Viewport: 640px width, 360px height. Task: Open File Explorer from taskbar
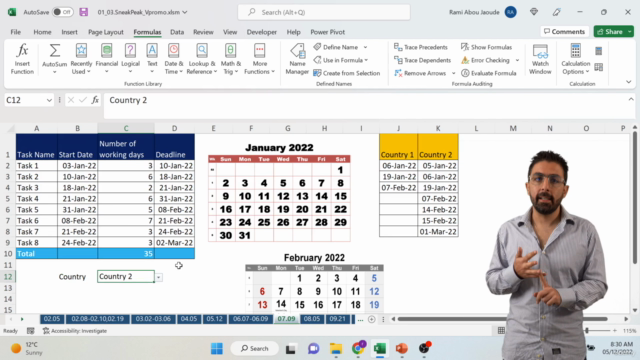(x=336, y=348)
